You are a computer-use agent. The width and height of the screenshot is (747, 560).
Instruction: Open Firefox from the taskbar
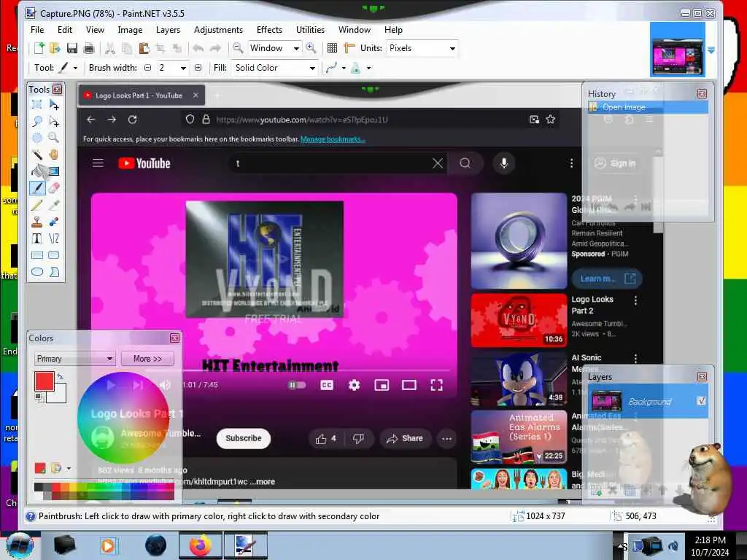tap(200, 545)
